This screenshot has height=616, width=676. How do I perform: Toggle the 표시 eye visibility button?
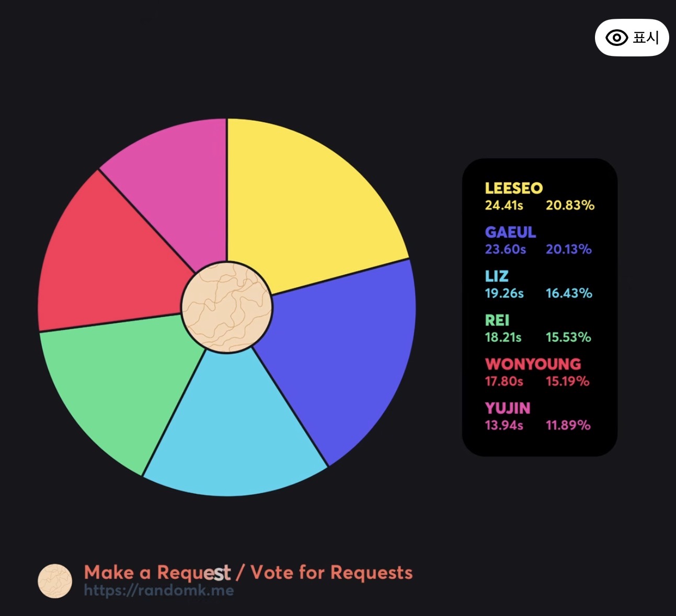point(632,38)
